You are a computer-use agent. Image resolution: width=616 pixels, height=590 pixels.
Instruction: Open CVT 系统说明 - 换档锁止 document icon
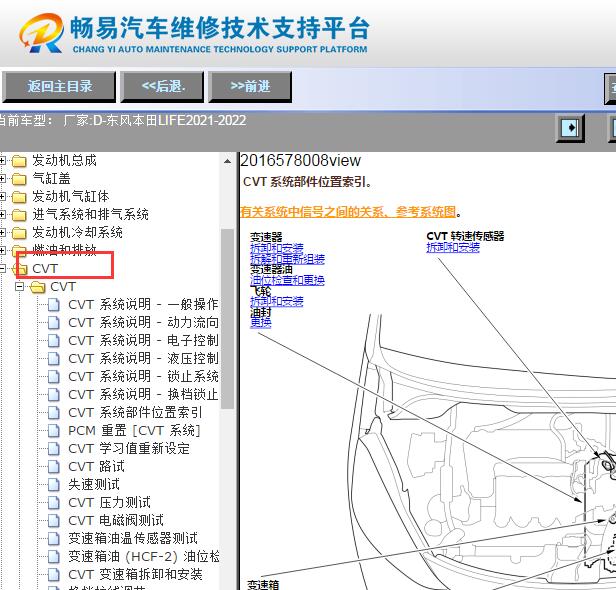(x=54, y=394)
